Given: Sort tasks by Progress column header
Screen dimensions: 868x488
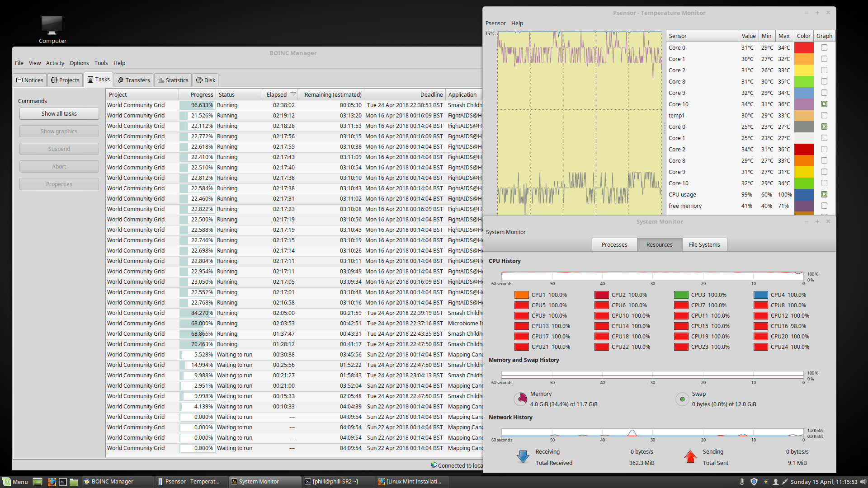Looking at the screenshot, I should 197,94.
